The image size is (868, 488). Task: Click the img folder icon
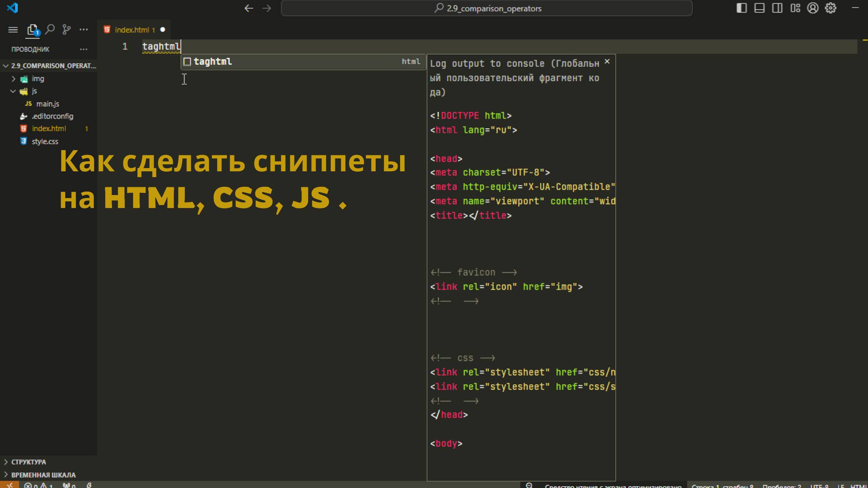24,79
